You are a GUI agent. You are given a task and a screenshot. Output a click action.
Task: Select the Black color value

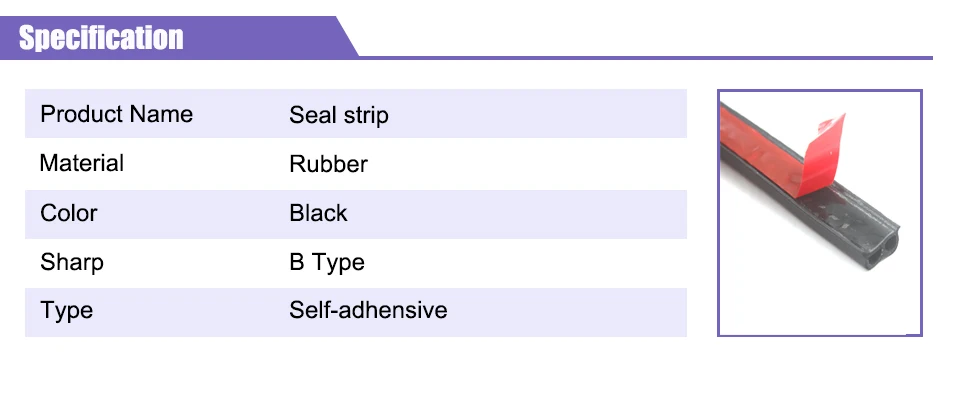(x=318, y=213)
